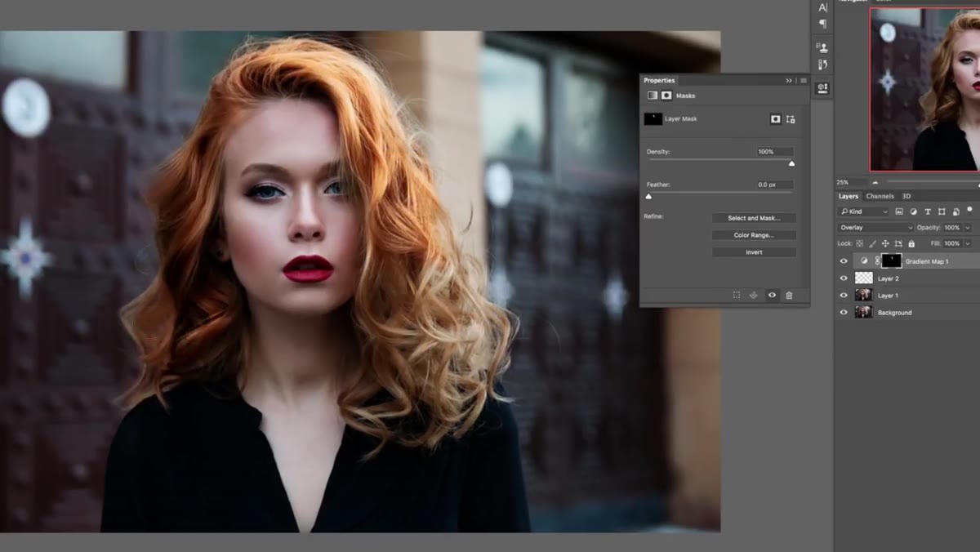Image resolution: width=980 pixels, height=552 pixels.
Task: Toggle mask visibility eye in Properties
Action: point(772,295)
